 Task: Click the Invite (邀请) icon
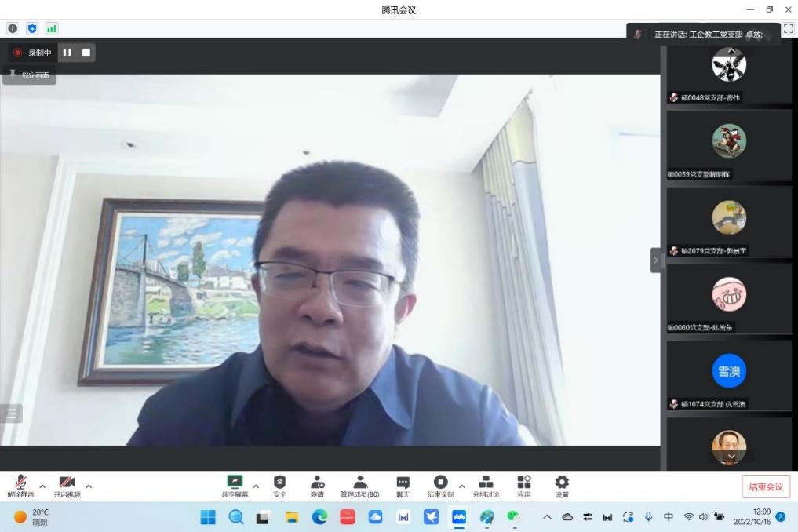(317, 486)
